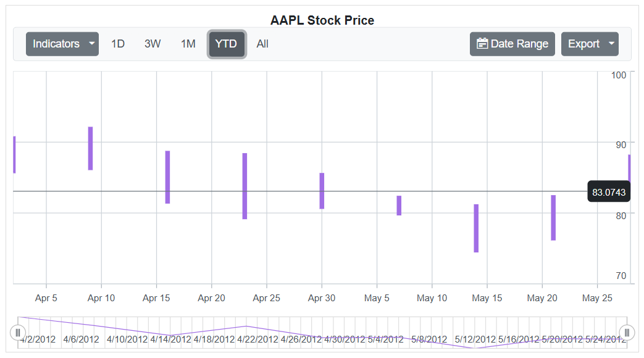
Task: Select the tall bar between Apr 20 and Apr 25
Action: click(x=245, y=186)
